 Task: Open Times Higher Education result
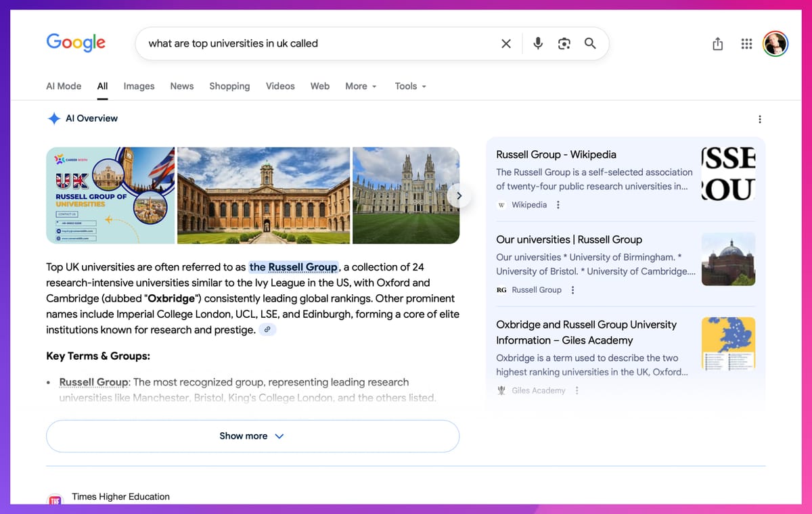pos(121,496)
